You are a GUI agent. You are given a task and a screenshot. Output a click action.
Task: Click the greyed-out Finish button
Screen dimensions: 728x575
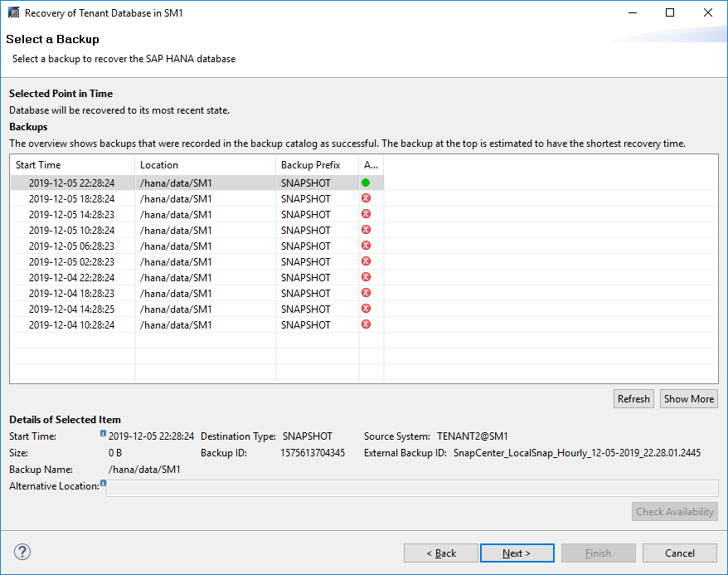(599, 553)
